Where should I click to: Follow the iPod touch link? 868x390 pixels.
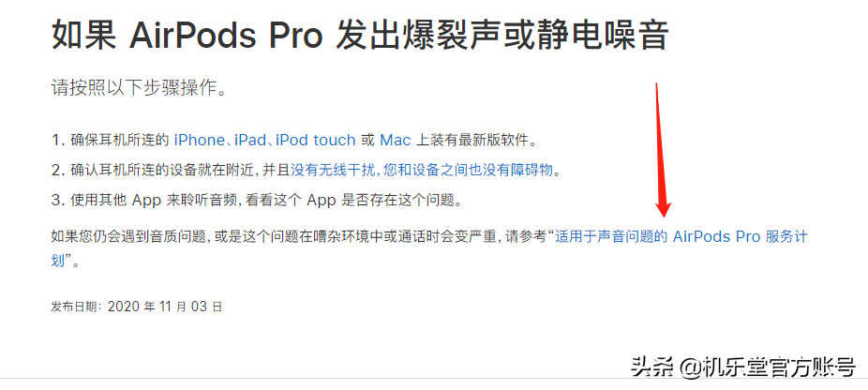(316, 141)
